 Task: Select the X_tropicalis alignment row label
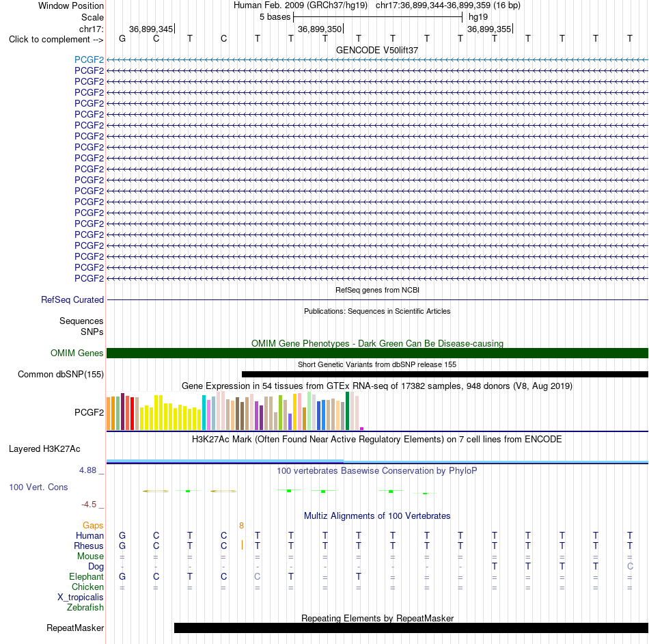point(81,598)
